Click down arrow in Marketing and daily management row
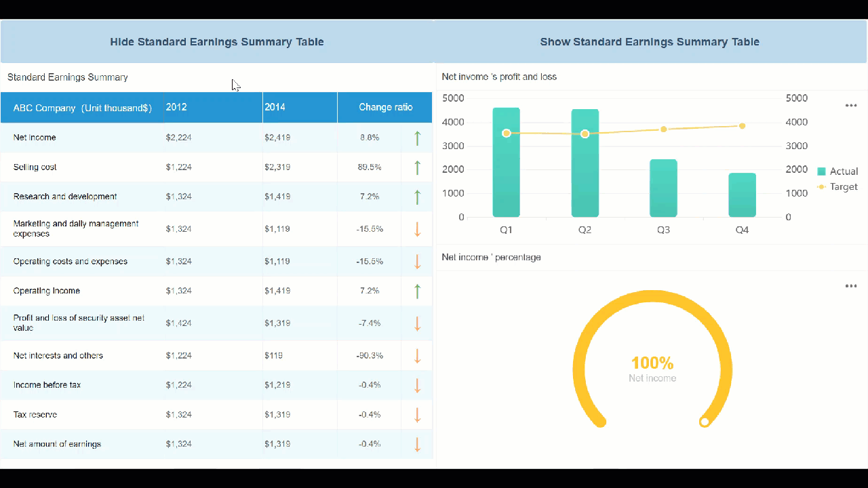The height and width of the screenshot is (488, 868). (418, 229)
